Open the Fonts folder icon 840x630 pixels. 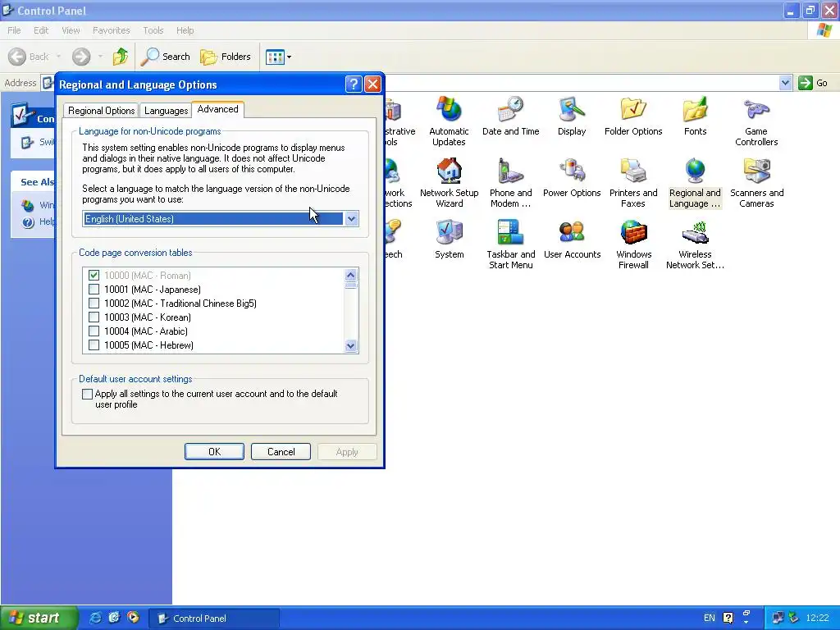tap(695, 116)
